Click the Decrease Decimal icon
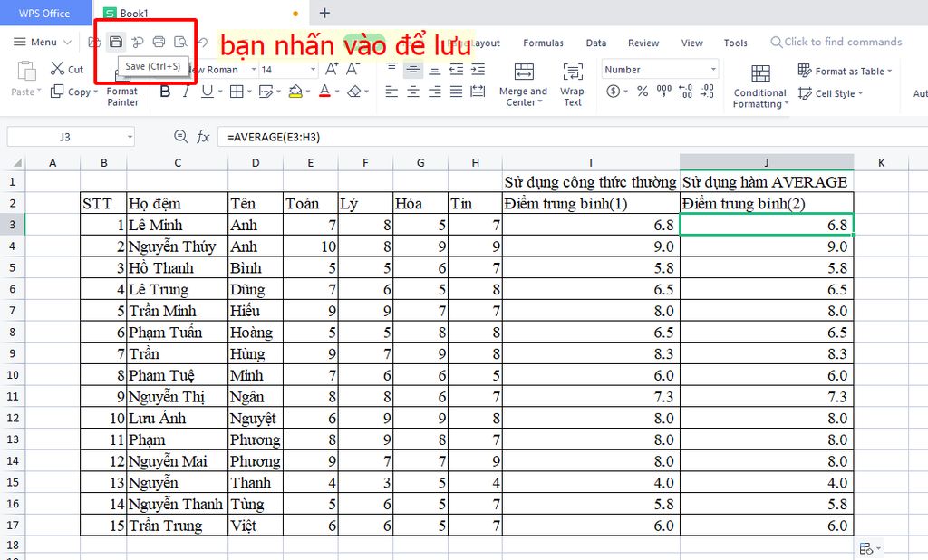The image size is (928, 560). coord(707,92)
